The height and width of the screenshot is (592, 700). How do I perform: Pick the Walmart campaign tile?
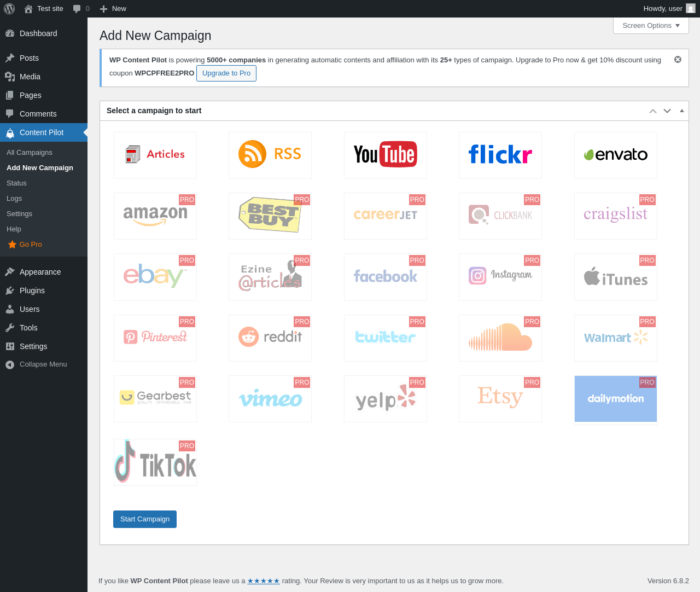616,338
